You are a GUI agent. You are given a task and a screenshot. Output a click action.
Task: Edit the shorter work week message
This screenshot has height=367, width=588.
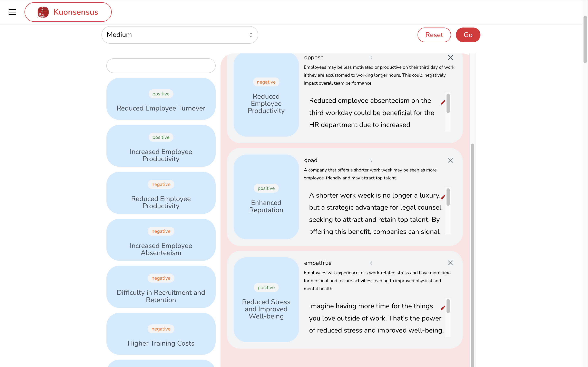coord(443,197)
